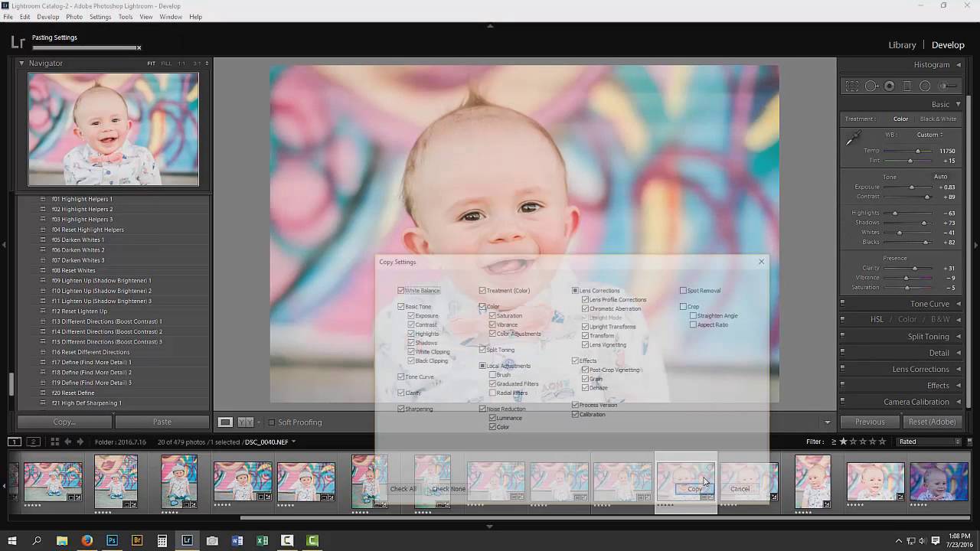Screen dimensions: 980x551
Task: Toggle White Balance checkbox in Copy Settings
Action: 400,291
